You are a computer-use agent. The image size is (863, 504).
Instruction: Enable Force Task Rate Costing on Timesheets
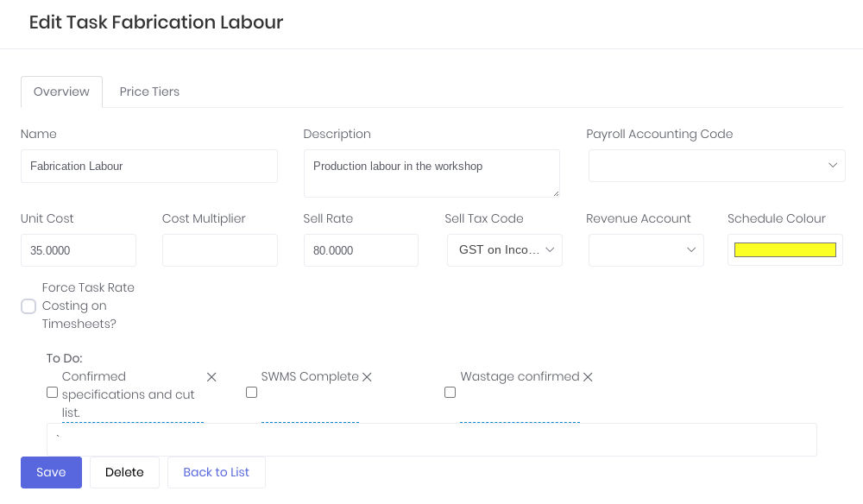pyautogui.click(x=28, y=306)
